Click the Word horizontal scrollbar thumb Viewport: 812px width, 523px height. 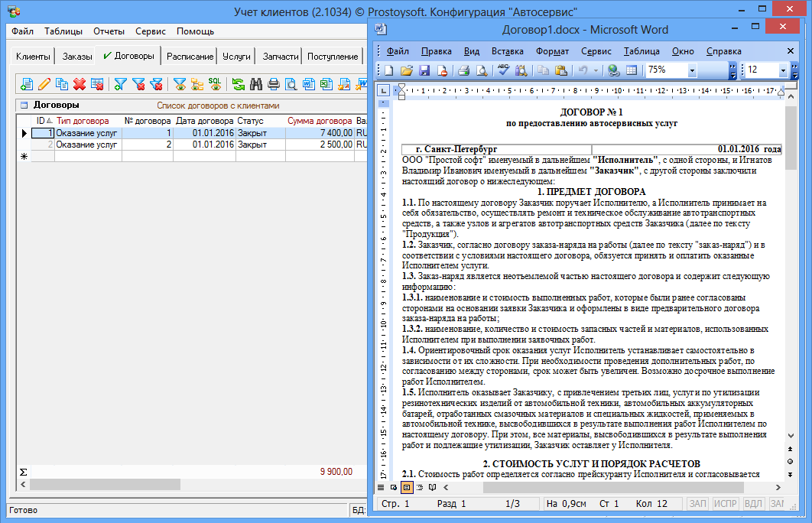pos(613,487)
